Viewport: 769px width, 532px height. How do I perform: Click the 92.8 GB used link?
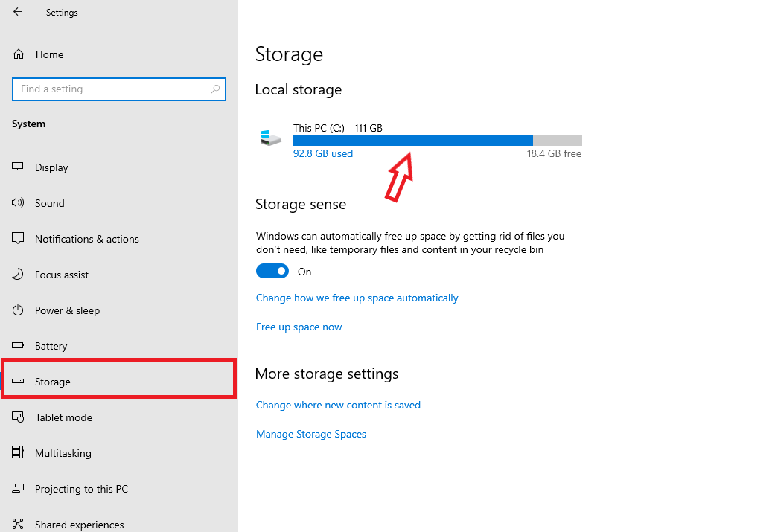point(322,153)
